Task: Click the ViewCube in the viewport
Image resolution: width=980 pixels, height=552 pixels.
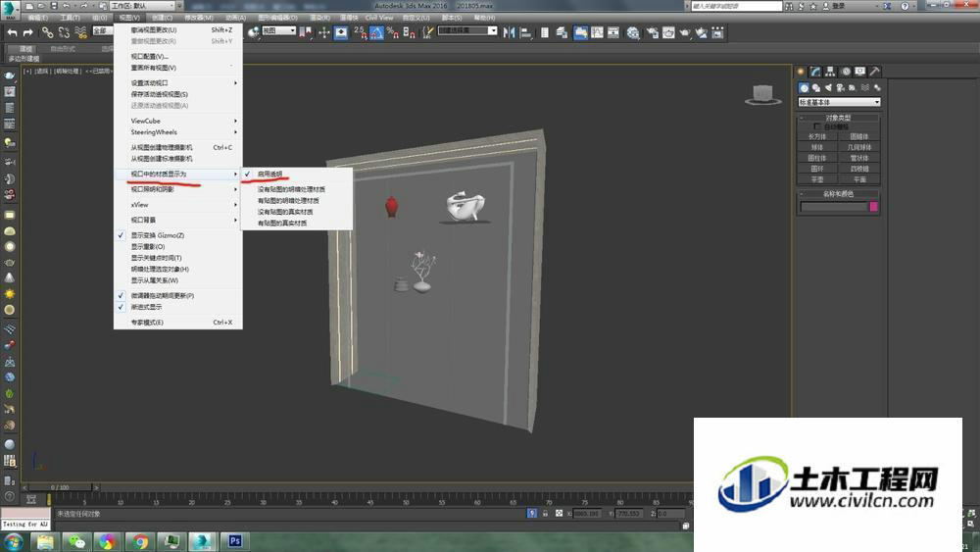Action: 762,94
